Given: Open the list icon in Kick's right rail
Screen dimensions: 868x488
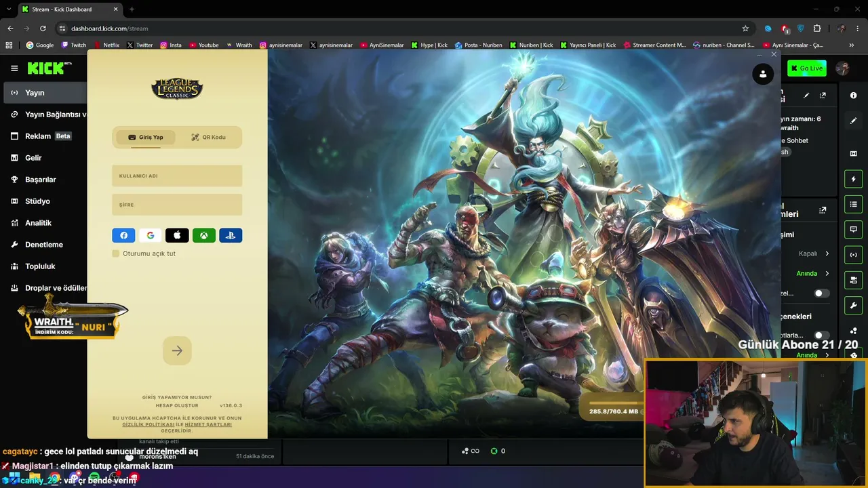Looking at the screenshot, I should (x=854, y=204).
